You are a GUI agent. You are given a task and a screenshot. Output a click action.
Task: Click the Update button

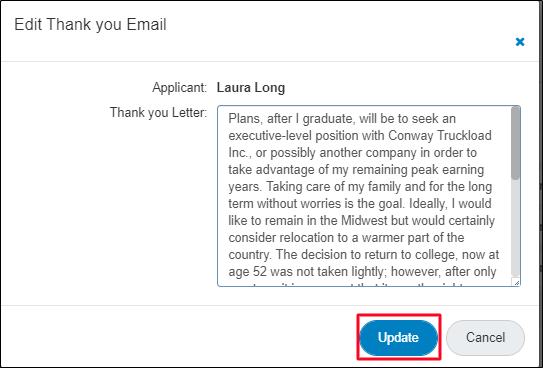click(398, 338)
